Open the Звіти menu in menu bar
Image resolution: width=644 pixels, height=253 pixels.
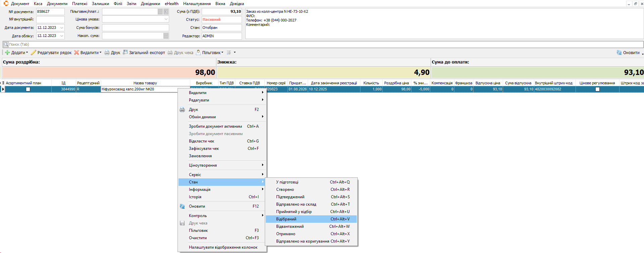pyautogui.click(x=131, y=4)
